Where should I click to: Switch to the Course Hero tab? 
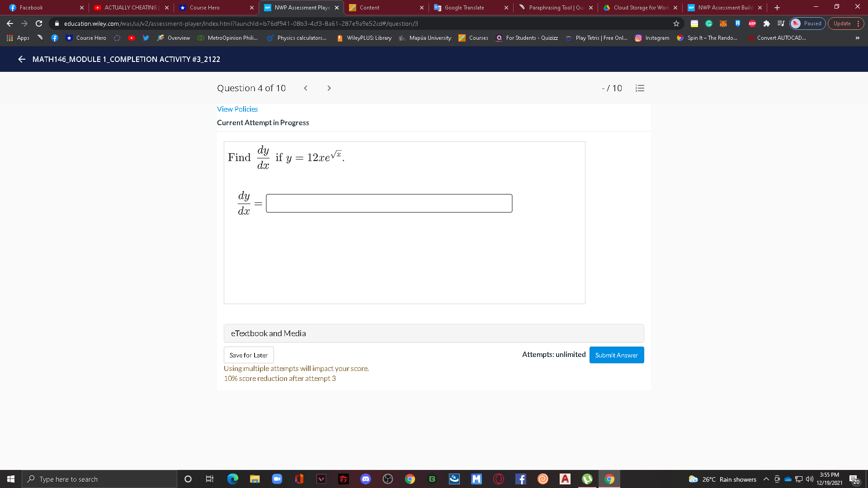click(204, 8)
